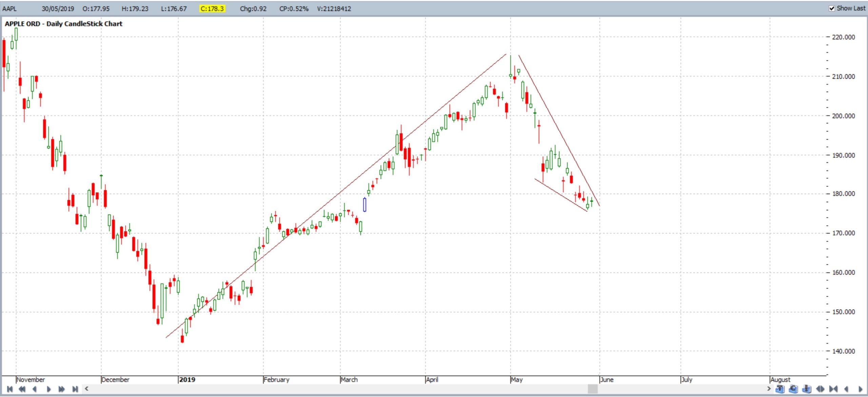Viewport: 868px width, 397px height.
Task: Toggle the Show Last checkbox
Action: (832, 8)
